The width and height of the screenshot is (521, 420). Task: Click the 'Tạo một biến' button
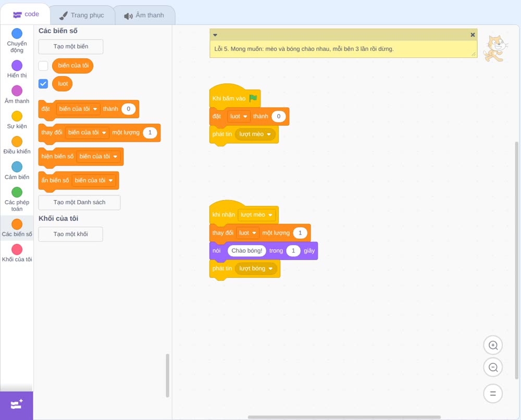71,46
